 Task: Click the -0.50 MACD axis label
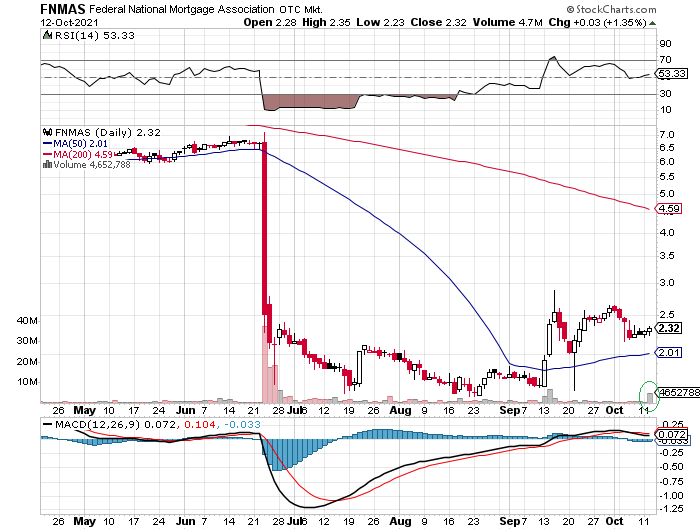point(671,467)
